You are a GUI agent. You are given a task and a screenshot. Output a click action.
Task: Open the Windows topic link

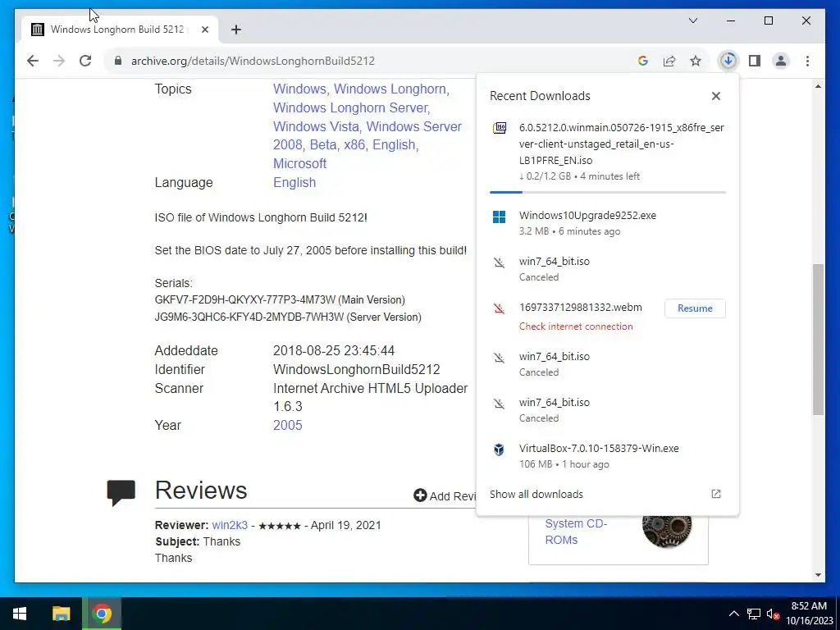[299, 89]
